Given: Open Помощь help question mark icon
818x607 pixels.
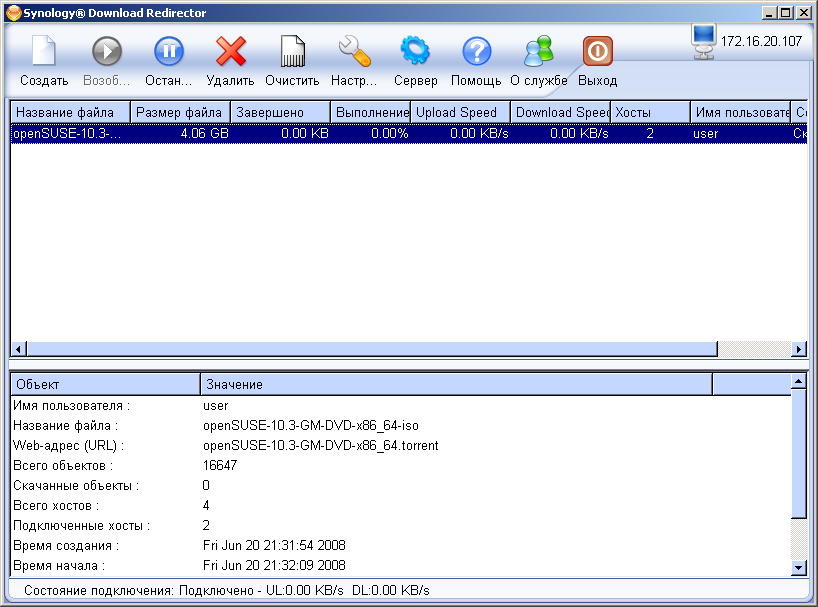Looking at the screenshot, I should pyautogui.click(x=476, y=51).
